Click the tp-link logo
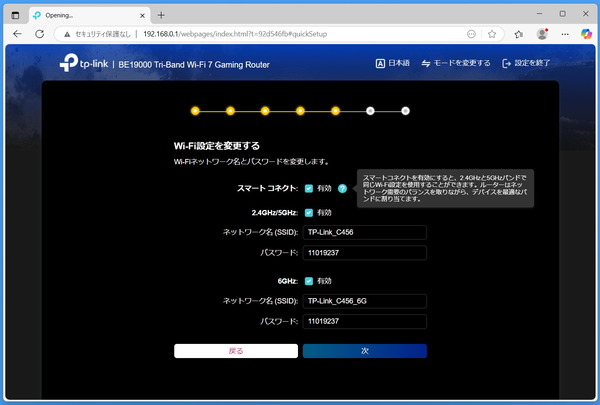The width and height of the screenshot is (600, 405). [x=84, y=63]
